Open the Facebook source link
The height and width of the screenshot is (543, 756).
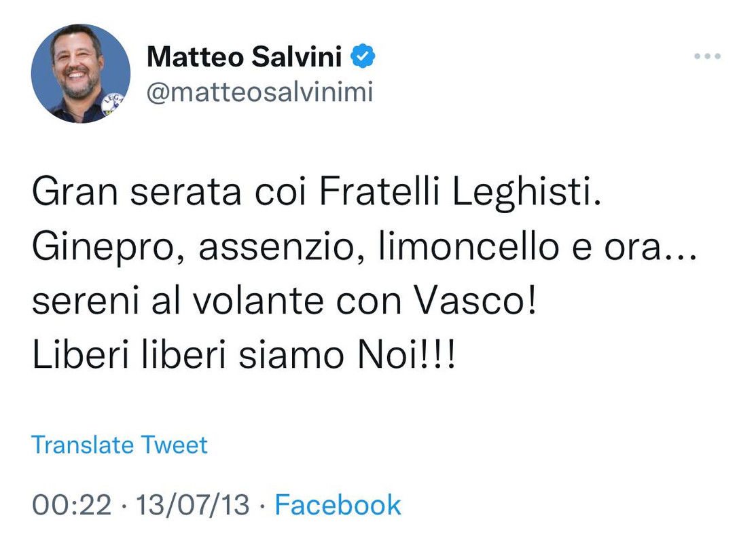coord(338,505)
